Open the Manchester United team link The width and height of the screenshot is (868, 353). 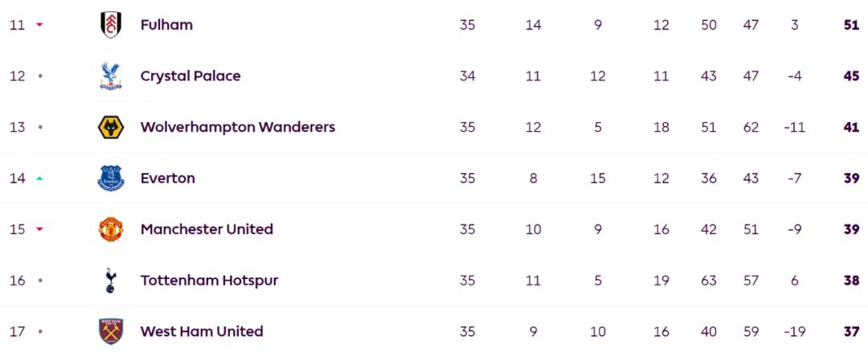pyautogui.click(x=207, y=229)
